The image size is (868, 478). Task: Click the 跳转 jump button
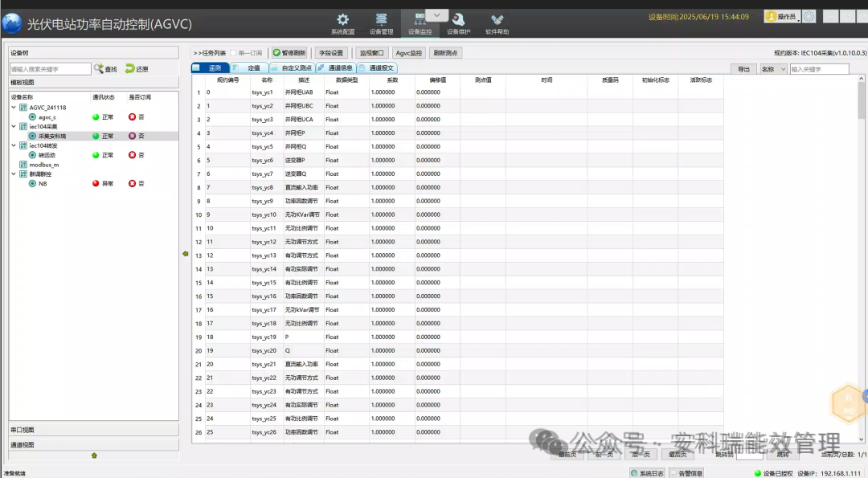click(782, 454)
